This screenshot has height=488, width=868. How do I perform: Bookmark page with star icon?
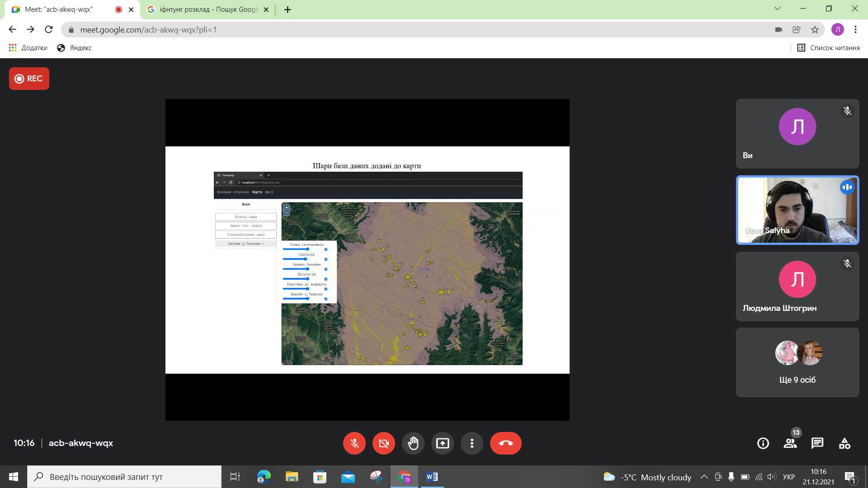pos(815,30)
